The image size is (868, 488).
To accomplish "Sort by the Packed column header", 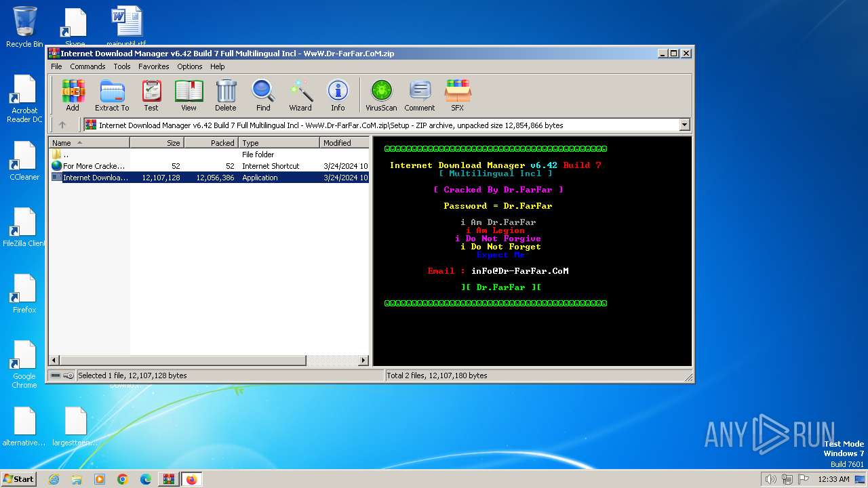I will click(211, 143).
